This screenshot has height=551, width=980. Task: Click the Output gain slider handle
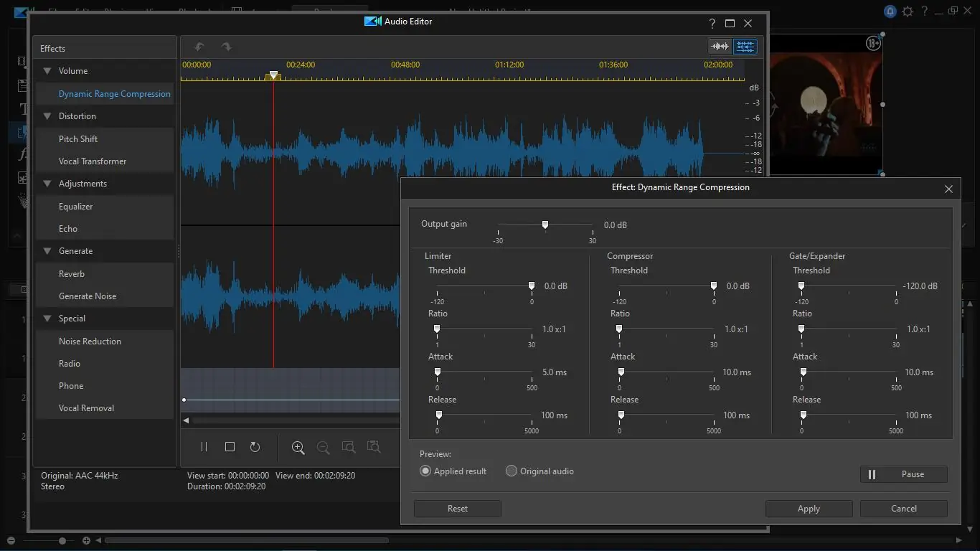[x=545, y=225]
